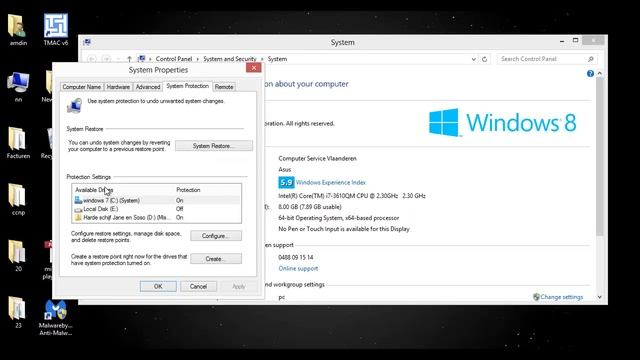640x360 pixels.
Task: Switch to Hardware tab
Action: (x=118, y=87)
